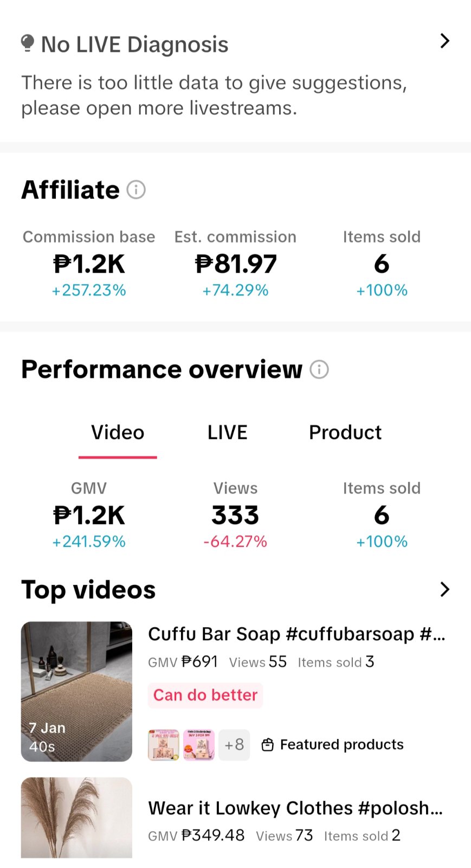Open the Wear it Lowkey Clothes thumbnail
This screenshot has height=868, width=471.
[x=76, y=818]
